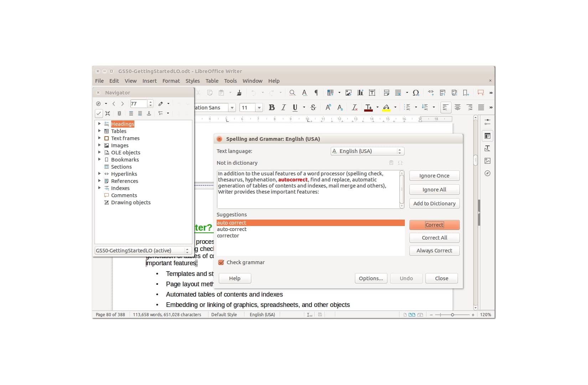This screenshot has height=385, width=588.
Task: Open the Styles menu
Action: [x=192, y=81]
